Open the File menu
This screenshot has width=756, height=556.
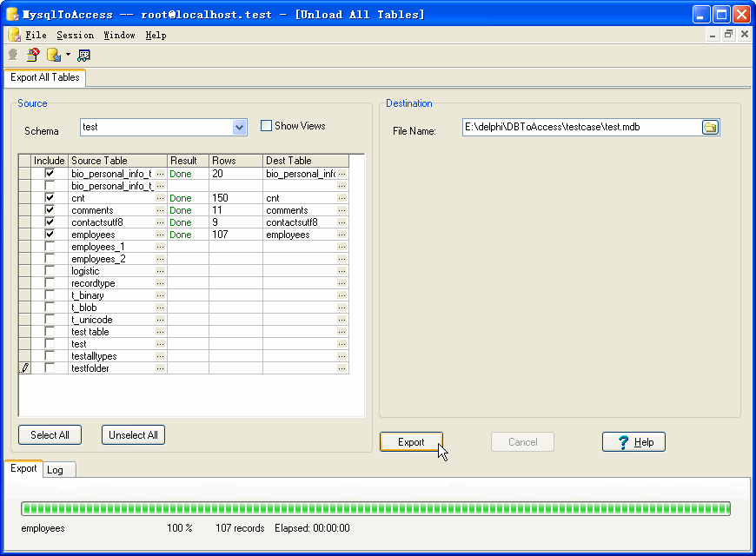click(x=36, y=36)
